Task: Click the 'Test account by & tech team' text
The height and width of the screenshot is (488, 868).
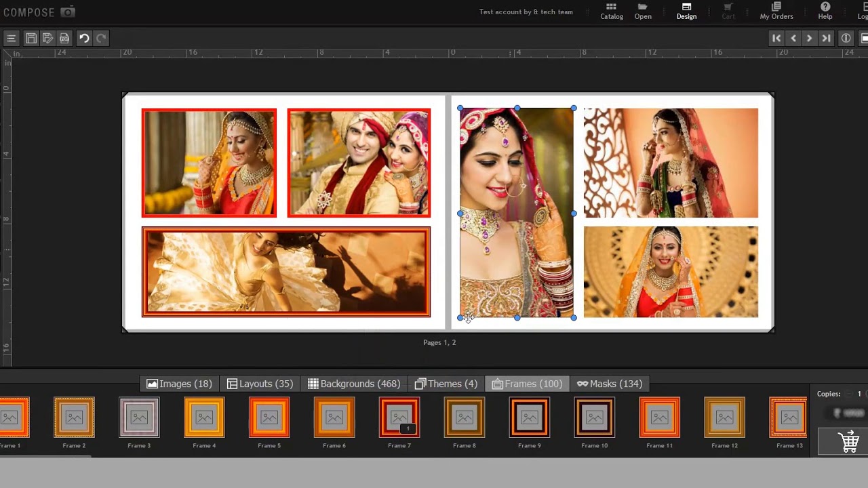Action: pos(526,12)
